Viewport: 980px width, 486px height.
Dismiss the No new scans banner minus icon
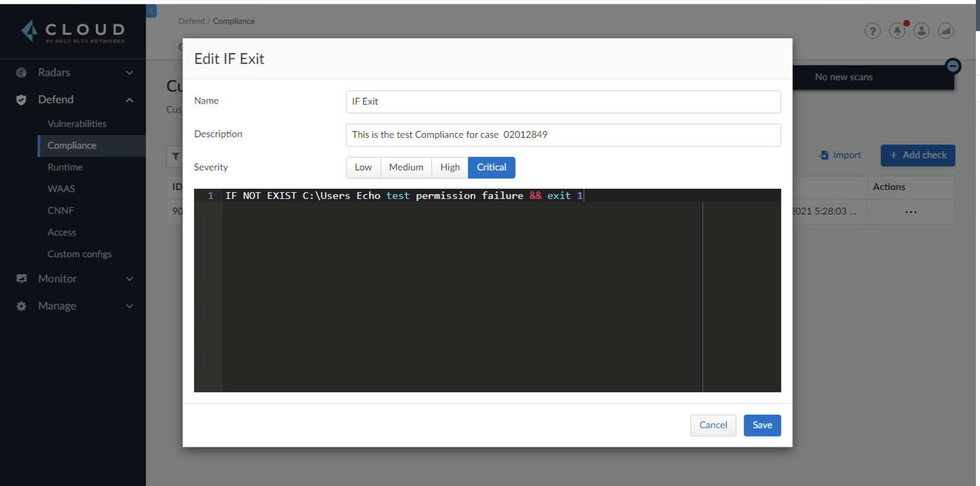point(953,66)
